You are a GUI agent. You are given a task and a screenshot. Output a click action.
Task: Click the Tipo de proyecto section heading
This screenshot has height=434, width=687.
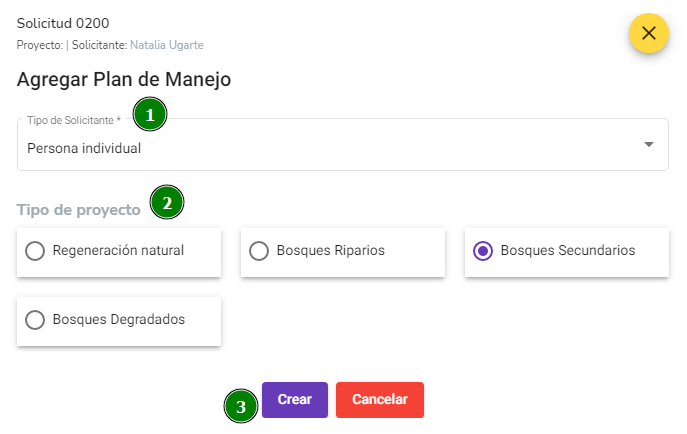[78, 210]
